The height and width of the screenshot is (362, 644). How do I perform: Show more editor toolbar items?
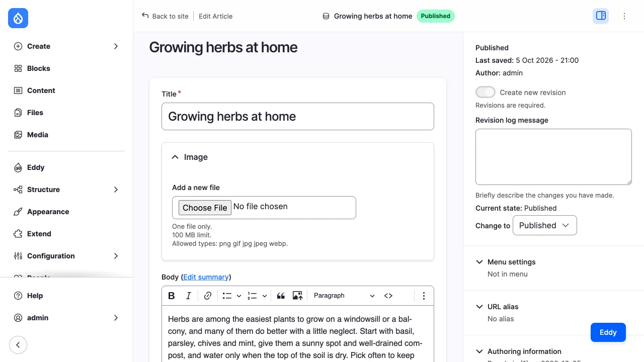pos(424,296)
